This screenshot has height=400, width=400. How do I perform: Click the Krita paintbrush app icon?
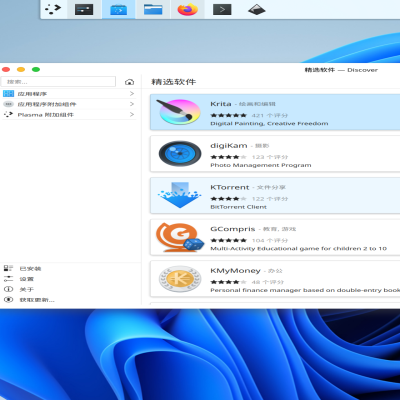coord(179,112)
